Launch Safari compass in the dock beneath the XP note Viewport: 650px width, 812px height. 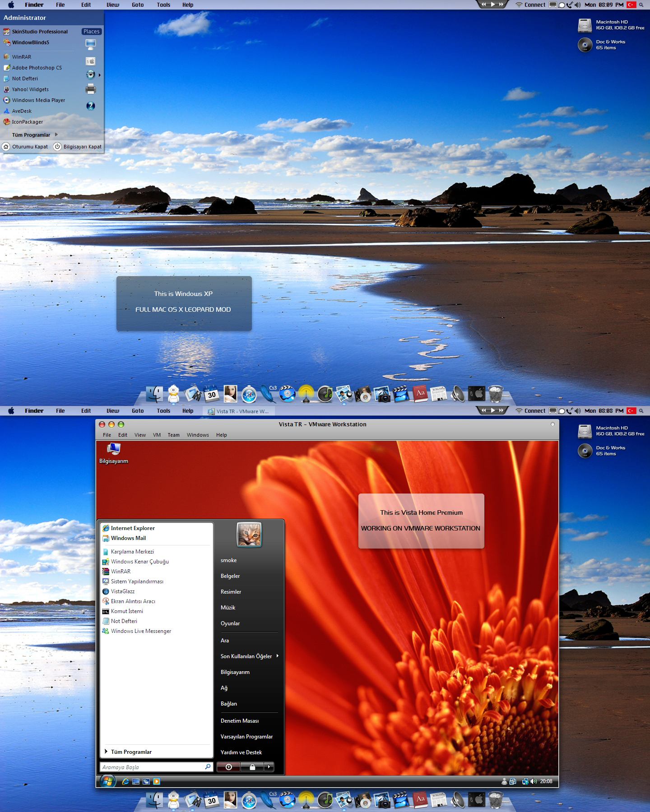click(x=249, y=395)
